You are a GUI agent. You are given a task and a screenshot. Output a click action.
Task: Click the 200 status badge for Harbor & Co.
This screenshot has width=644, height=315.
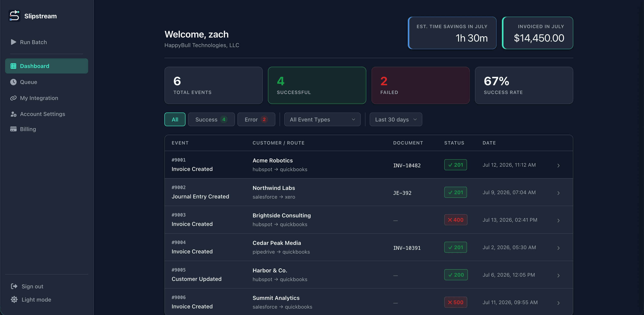(456, 275)
